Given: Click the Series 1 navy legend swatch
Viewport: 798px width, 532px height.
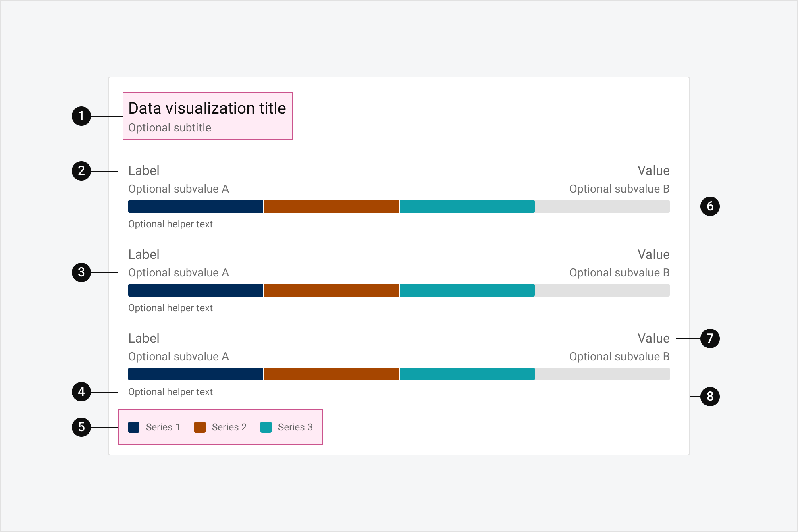Looking at the screenshot, I should pyautogui.click(x=134, y=427).
